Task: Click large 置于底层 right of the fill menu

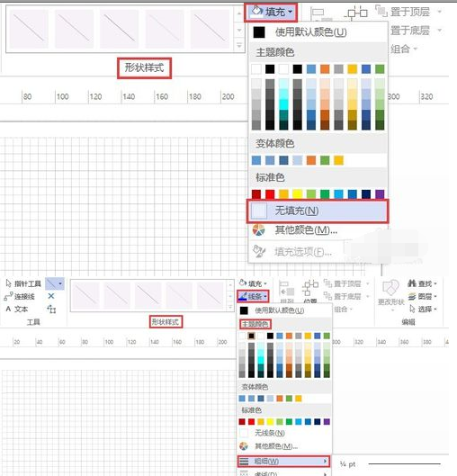Action: coord(415,31)
